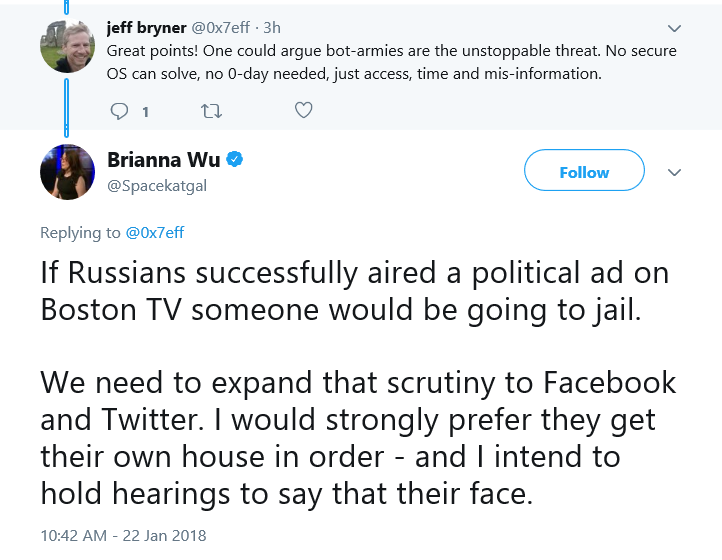Open Brianna Wu's avatar image
Screen dimensions: 722x560
coord(67,172)
